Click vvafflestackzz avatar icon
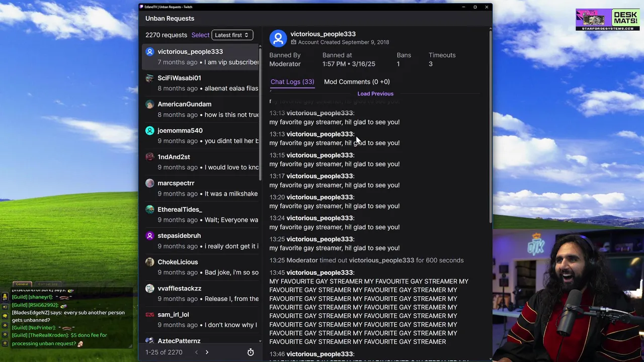644x362 pixels. [x=149, y=288]
